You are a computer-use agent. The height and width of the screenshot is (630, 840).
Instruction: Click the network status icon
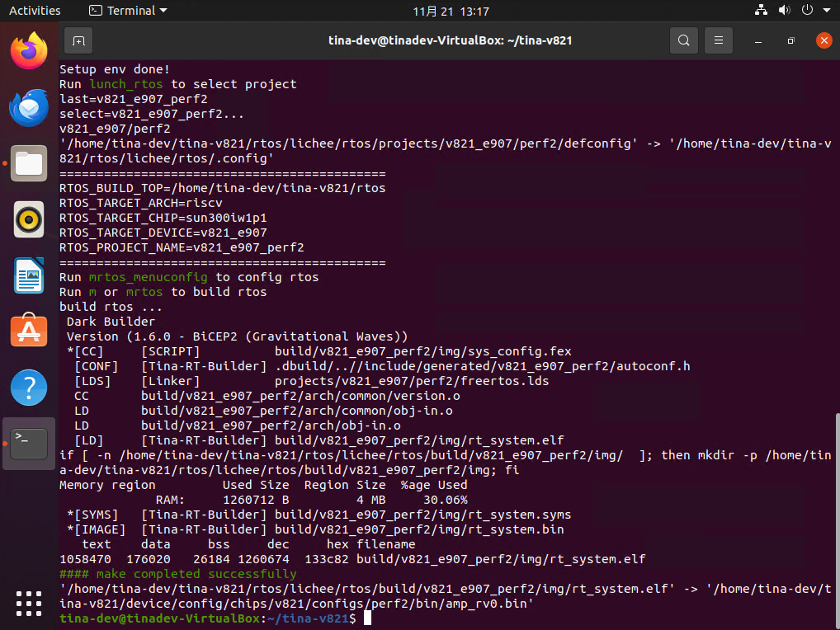coord(761,11)
